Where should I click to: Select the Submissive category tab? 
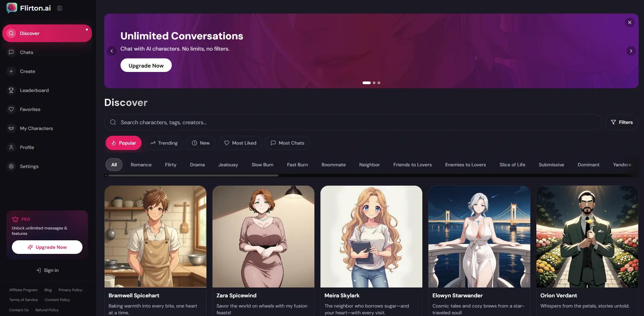pyautogui.click(x=551, y=165)
